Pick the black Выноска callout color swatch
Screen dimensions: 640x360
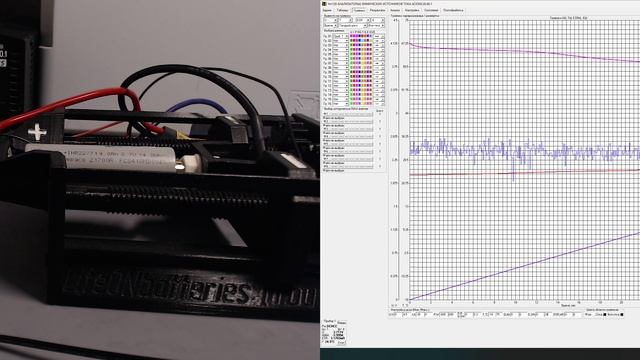(622, 315)
